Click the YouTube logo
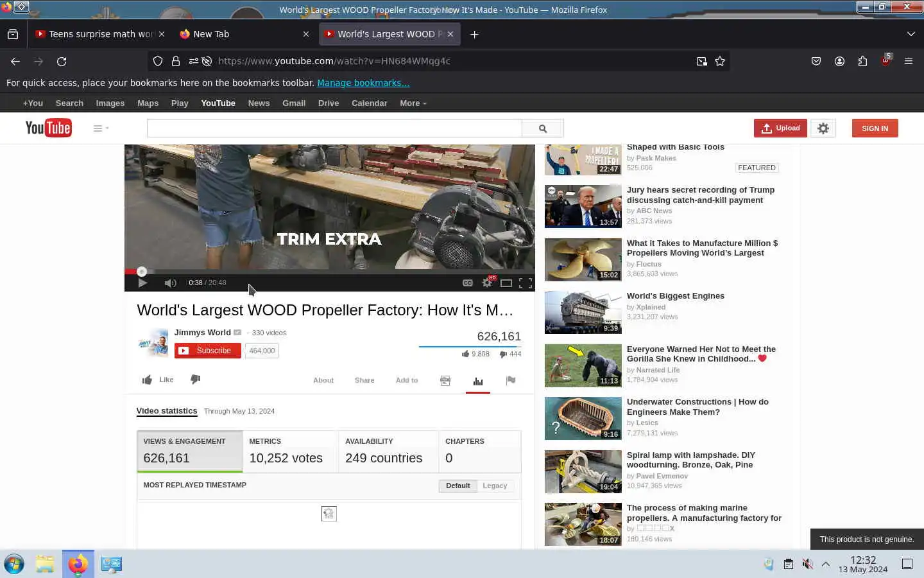924x578 pixels. (48, 128)
